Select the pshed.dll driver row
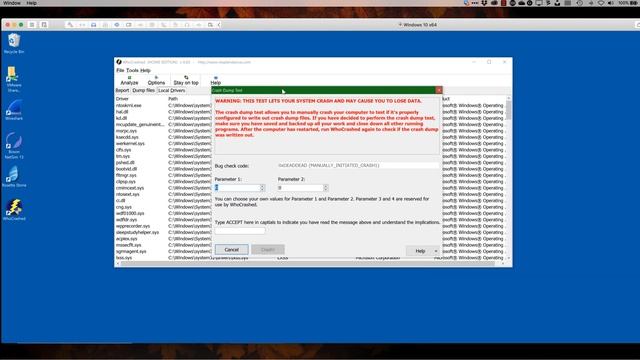The image size is (640, 360). click(x=125, y=162)
